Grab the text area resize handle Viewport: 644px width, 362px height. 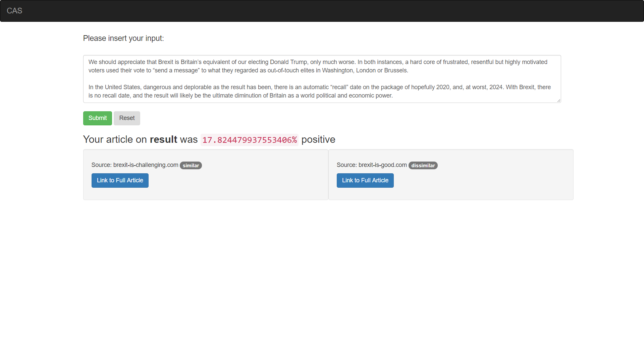[558, 100]
